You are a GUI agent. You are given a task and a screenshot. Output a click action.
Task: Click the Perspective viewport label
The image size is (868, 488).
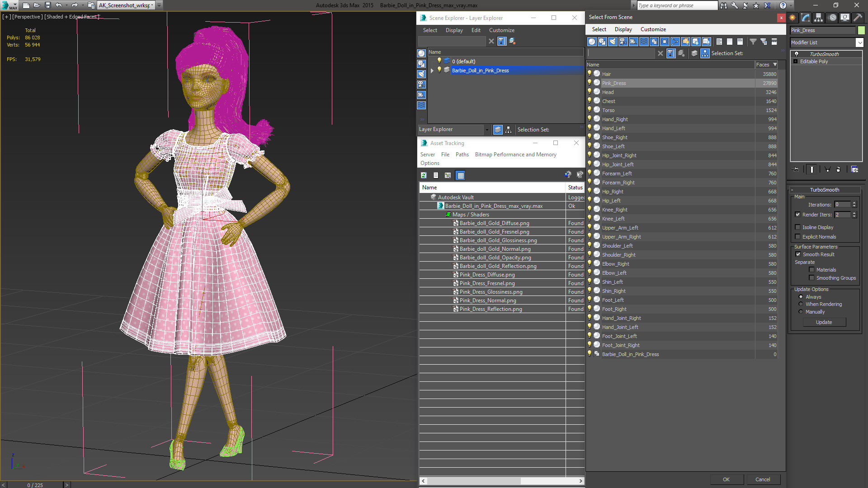tap(28, 17)
